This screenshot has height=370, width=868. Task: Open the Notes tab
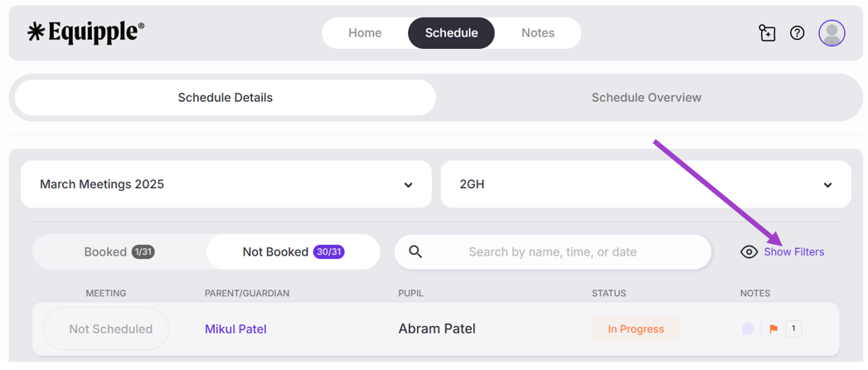537,33
